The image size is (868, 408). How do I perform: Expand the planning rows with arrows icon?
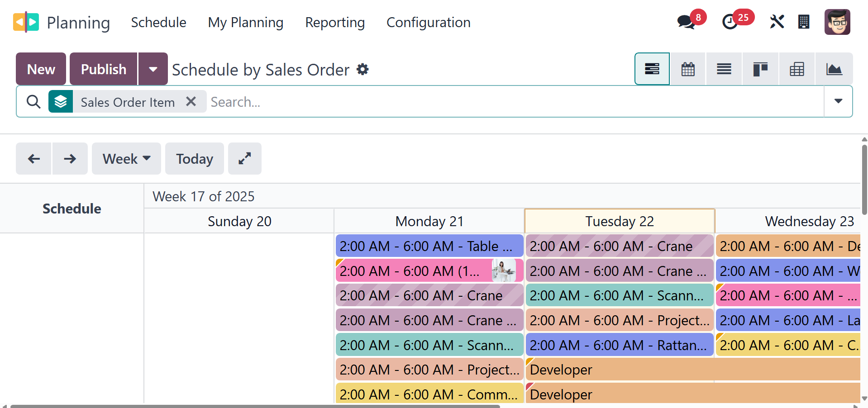coord(244,159)
